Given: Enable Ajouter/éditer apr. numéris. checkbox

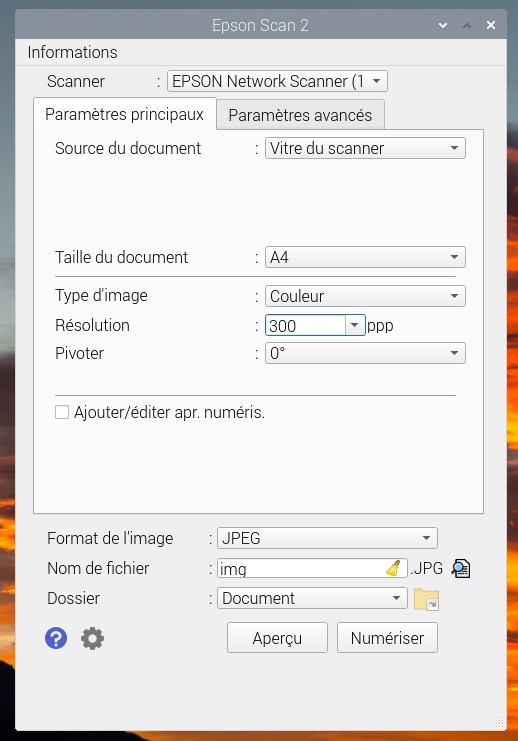Looking at the screenshot, I should 62,412.
